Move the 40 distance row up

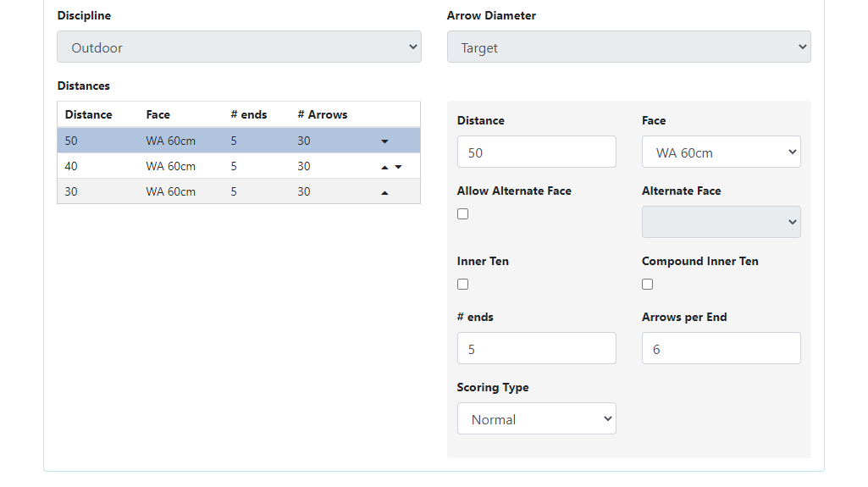(x=384, y=167)
